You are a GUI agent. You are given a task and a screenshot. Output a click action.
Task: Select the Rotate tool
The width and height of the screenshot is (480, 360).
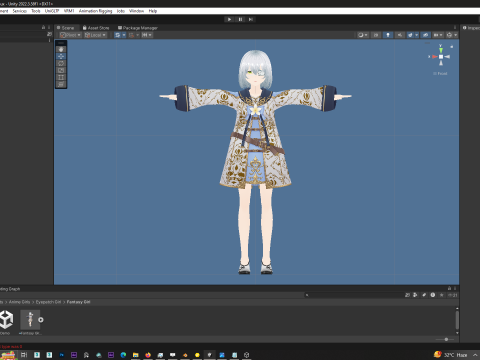(x=61, y=63)
